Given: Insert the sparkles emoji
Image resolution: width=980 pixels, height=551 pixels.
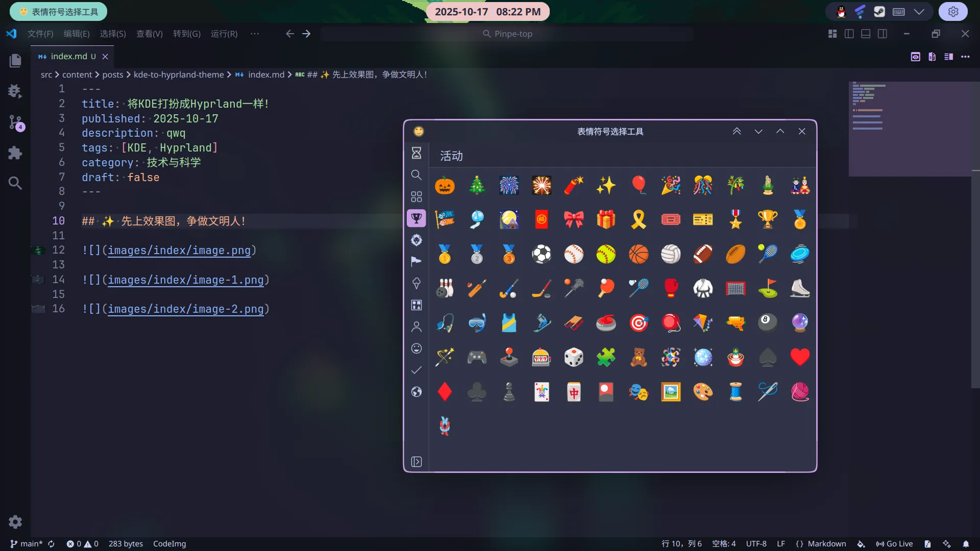Looking at the screenshot, I should tap(606, 186).
